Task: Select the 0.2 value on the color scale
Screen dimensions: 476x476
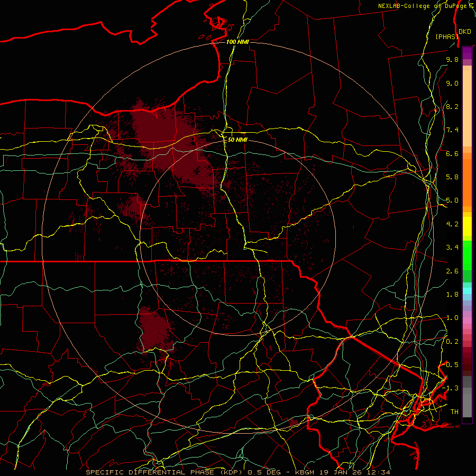Action: coord(452,342)
